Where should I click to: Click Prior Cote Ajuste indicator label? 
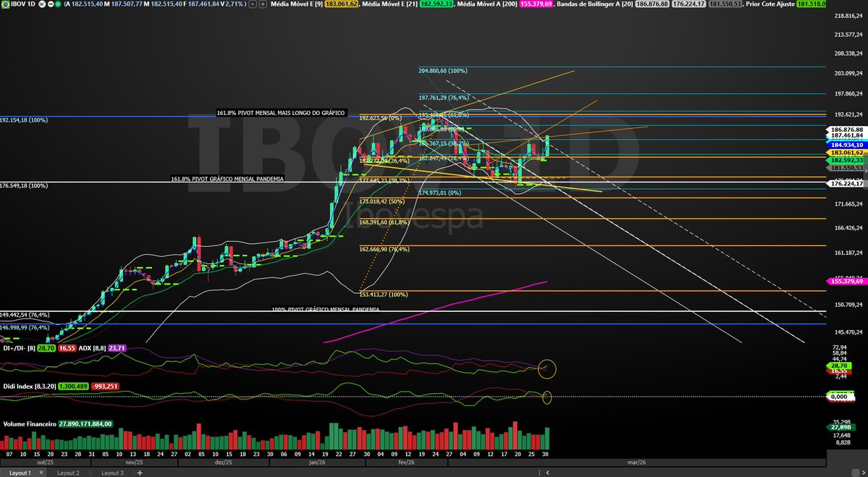770,4
